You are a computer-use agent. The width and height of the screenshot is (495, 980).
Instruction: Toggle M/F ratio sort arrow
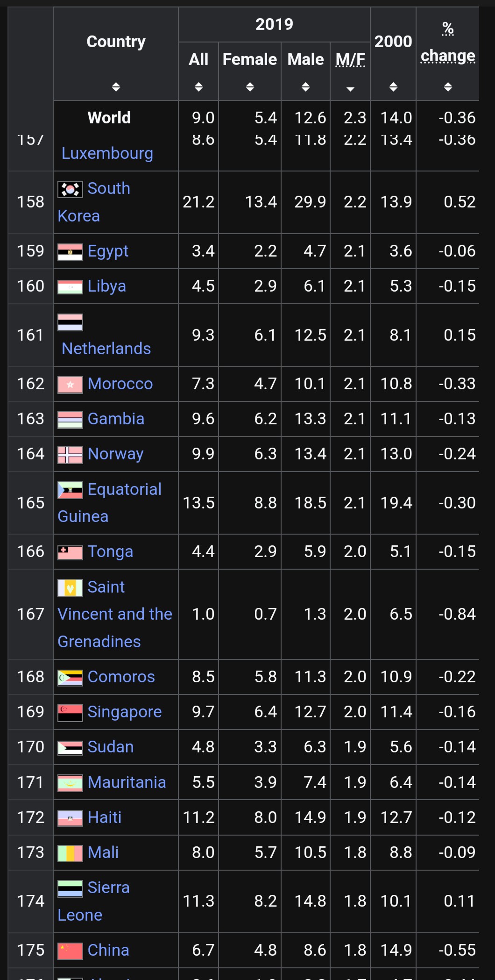click(350, 88)
